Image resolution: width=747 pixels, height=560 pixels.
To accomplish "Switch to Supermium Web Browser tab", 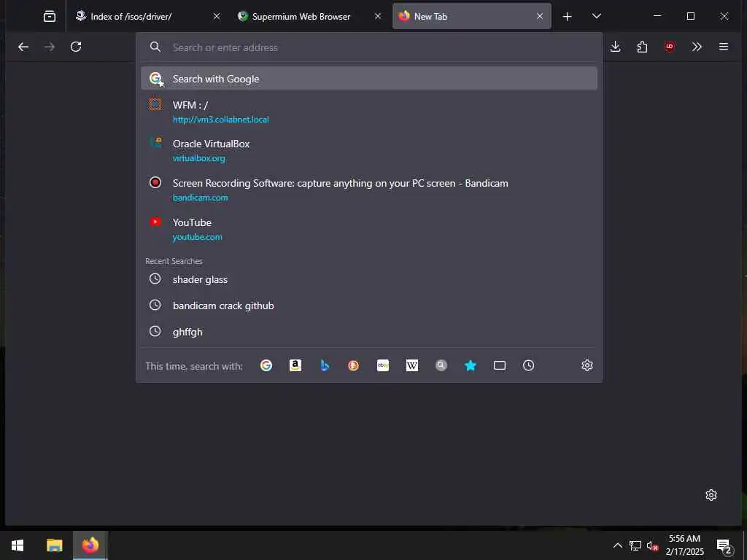I will (x=309, y=17).
